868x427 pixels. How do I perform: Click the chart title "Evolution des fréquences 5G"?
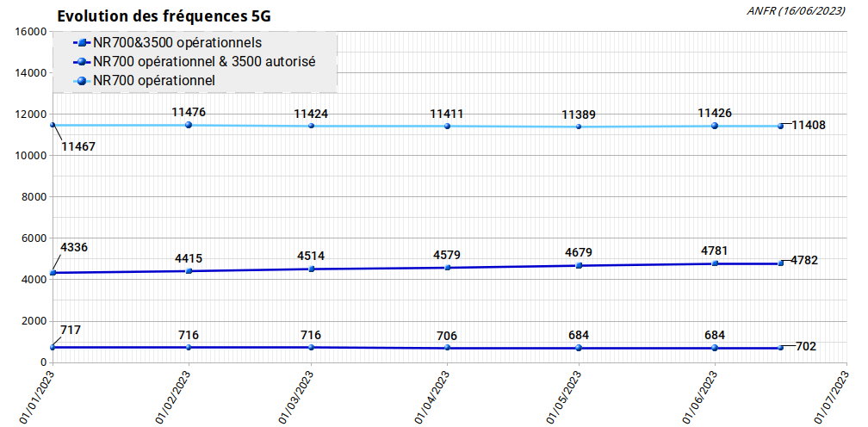[x=164, y=16]
